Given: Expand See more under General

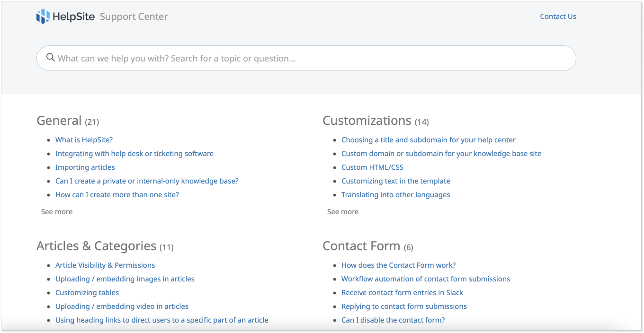Looking at the screenshot, I should tap(57, 212).
